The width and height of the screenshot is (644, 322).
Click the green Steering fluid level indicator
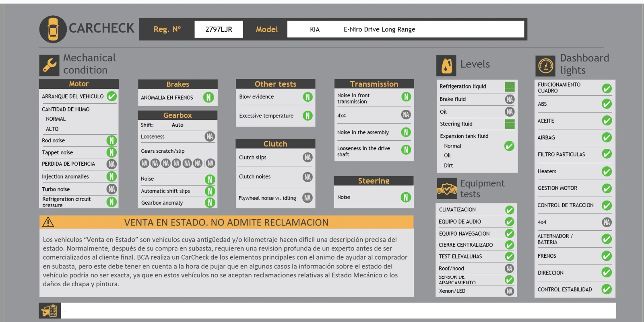tap(510, 124)
